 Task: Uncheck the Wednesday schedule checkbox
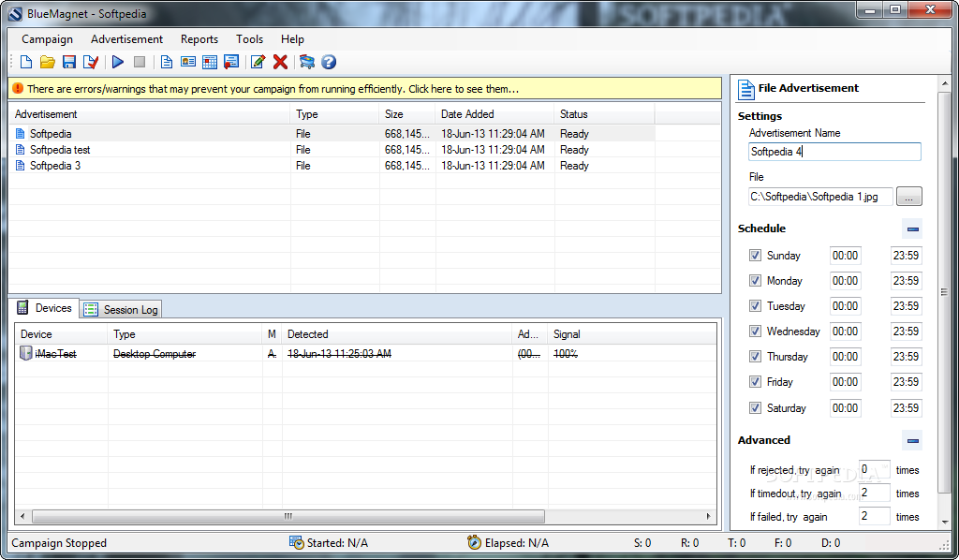click(x=755, y=332)
